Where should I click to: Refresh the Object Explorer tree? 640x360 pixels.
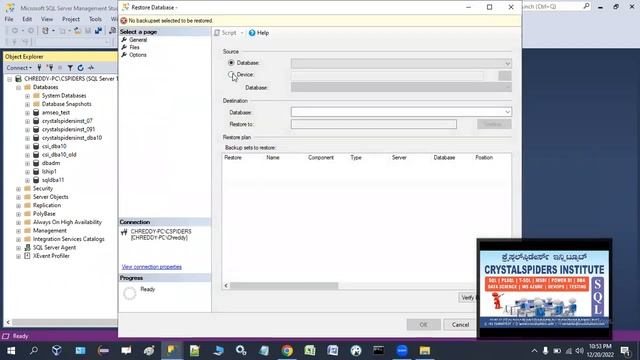click(80, 68)
